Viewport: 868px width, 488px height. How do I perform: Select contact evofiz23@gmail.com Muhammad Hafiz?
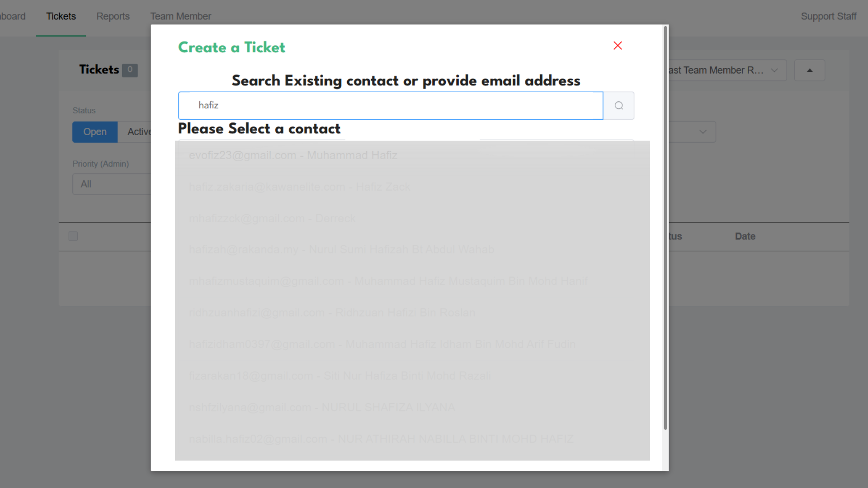(293, 155)
